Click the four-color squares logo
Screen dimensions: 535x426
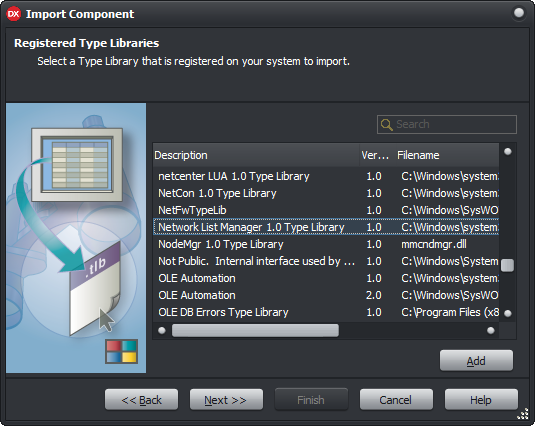tap(121, 351)
